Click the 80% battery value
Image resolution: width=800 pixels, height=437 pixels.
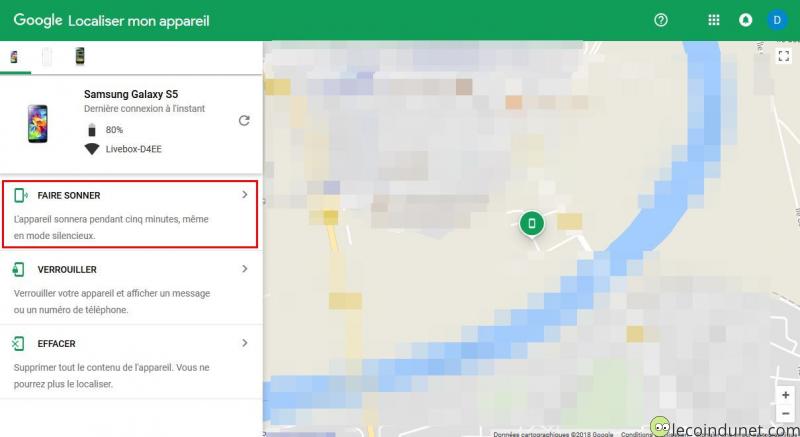pos(114,130)
